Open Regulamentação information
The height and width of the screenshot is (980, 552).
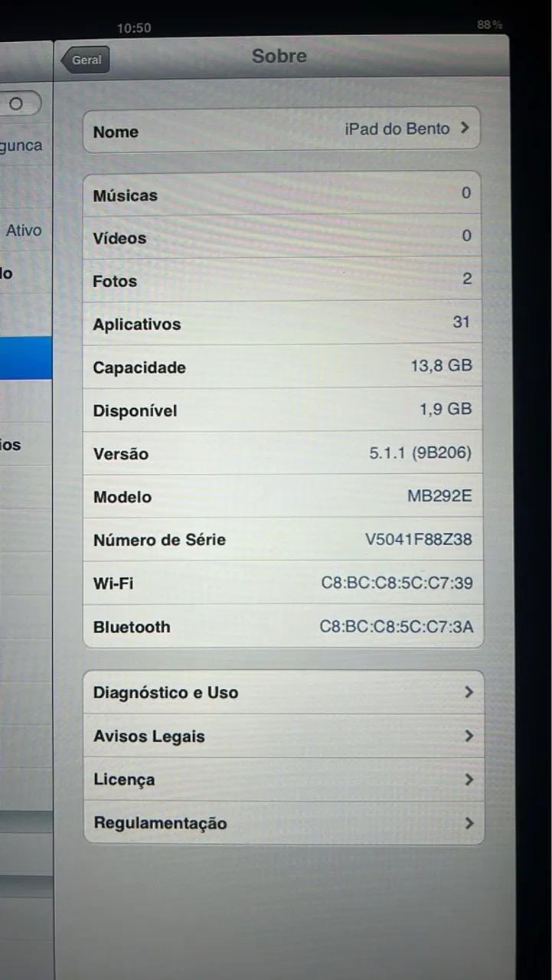pos(283,823)
